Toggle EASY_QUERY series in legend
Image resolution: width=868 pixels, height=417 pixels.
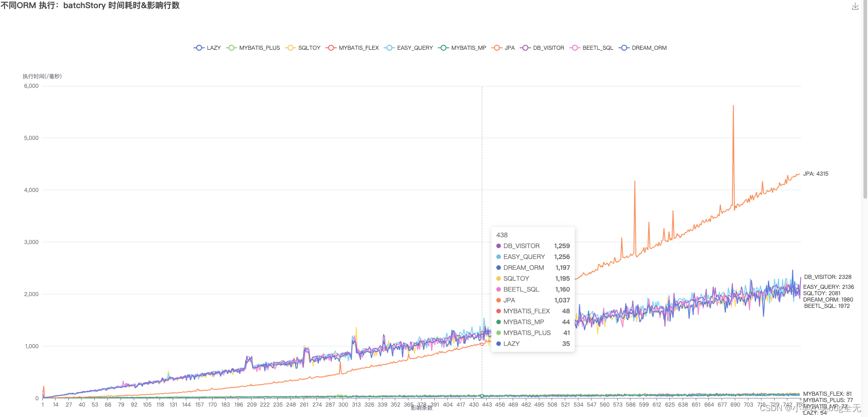(408, 48)
